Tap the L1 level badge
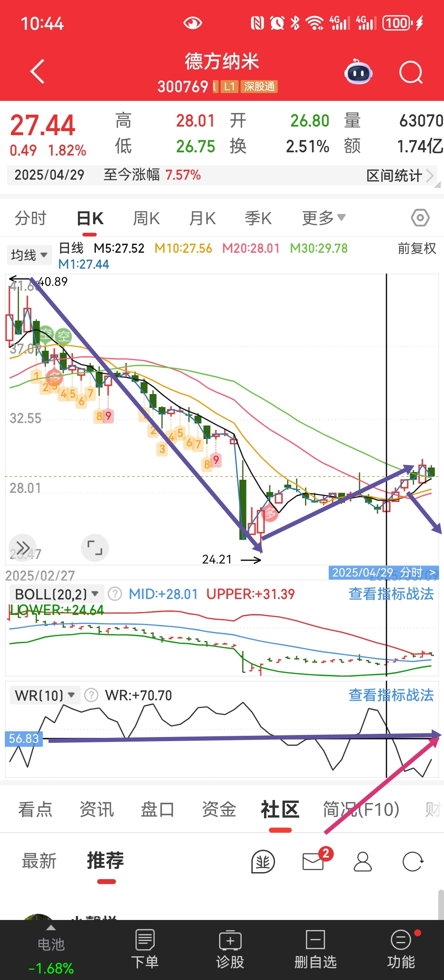This screenshot has width=444, height=980. tap(229, 87)
